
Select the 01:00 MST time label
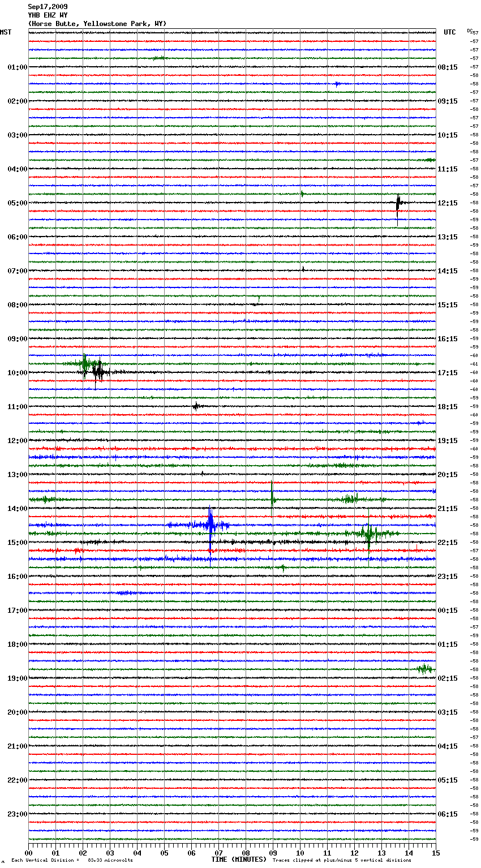(18, 67)
